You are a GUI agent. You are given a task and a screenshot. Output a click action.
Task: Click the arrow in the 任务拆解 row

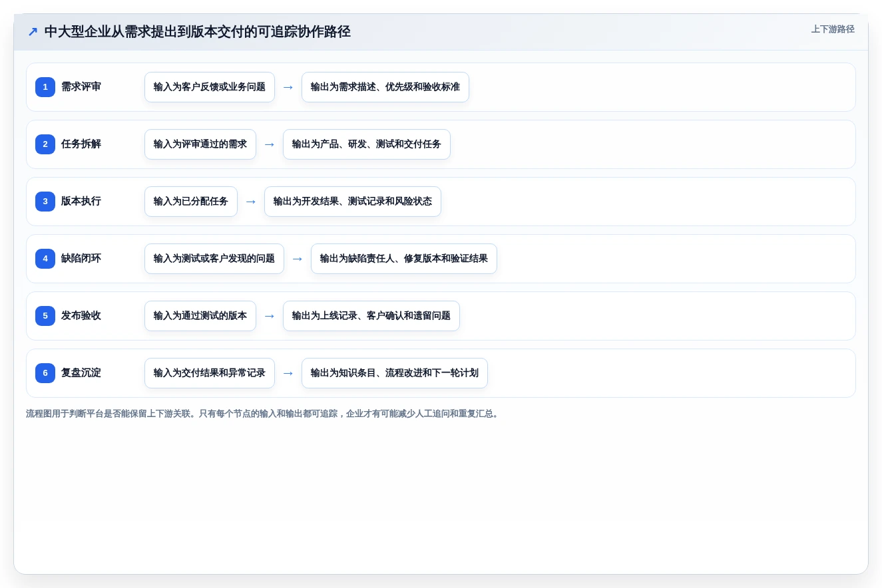(x=270, y=144)
